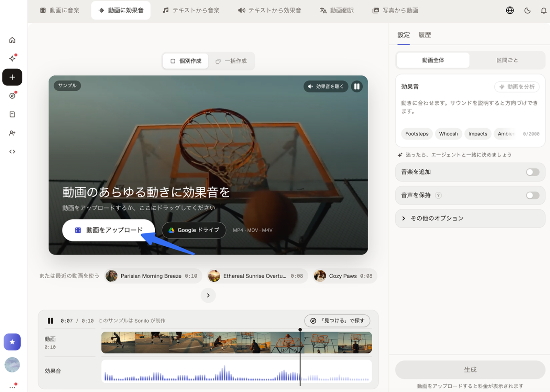
Task: Add the Whoosh tag
Action: coord(448,134)
